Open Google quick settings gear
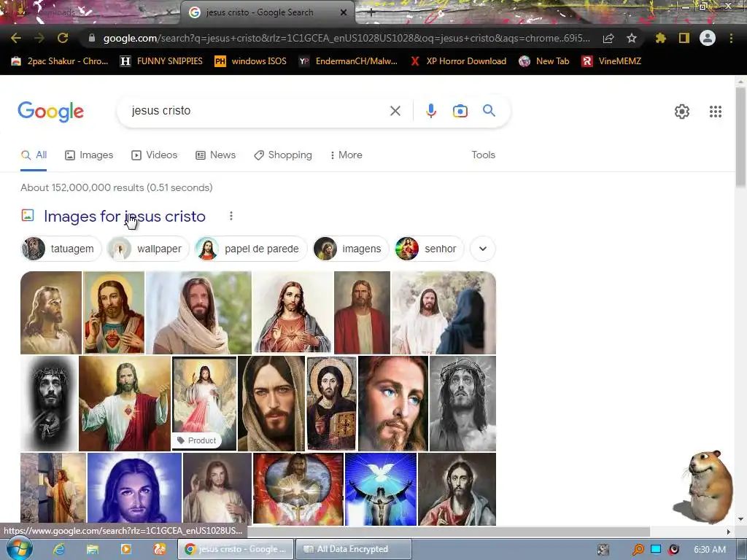This screenshot has height=560, width=747. click(x=682, y=112)
